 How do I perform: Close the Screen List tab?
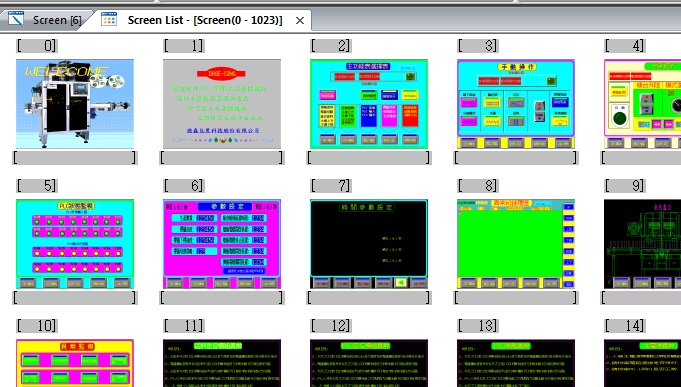tap(300, 20)
